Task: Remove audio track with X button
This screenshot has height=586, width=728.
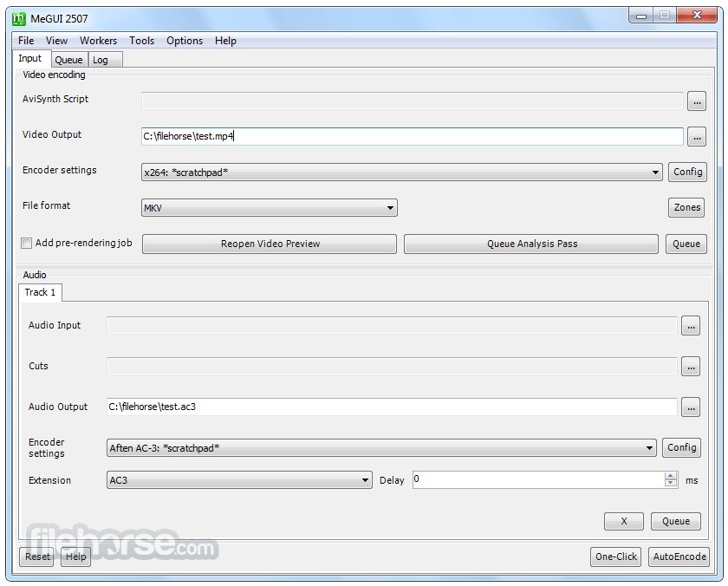Action: click(x=623, y=521)
